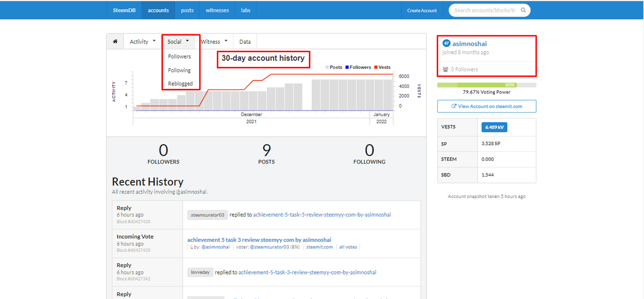Click Block #60427342 text
Image resolution: width=644 pixels, height=299 pixels.
point(133,279)
